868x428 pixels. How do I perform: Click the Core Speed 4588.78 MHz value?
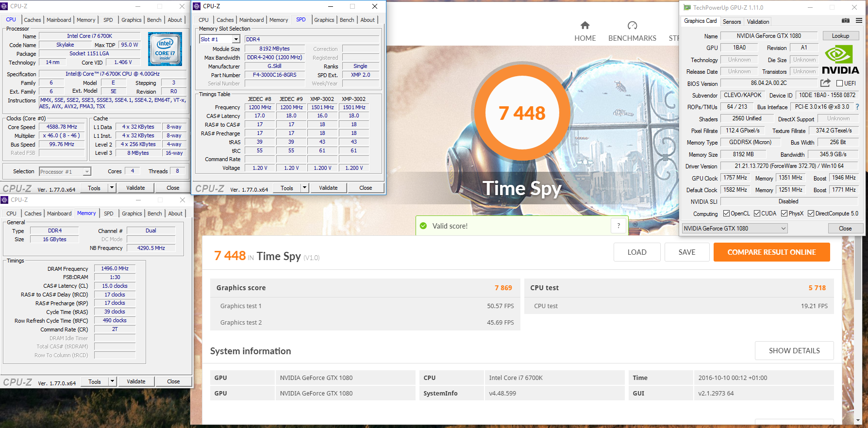coord(62,127)
